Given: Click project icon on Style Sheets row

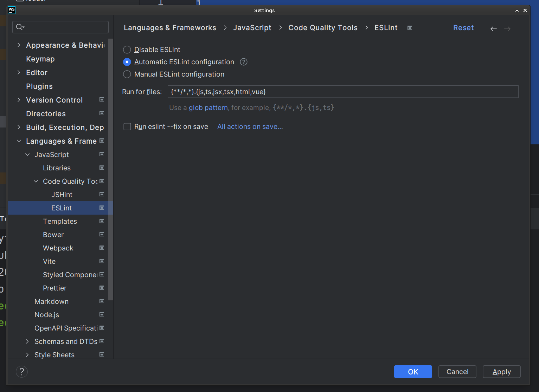Looking at the screenshot, I should coord(102,354).
